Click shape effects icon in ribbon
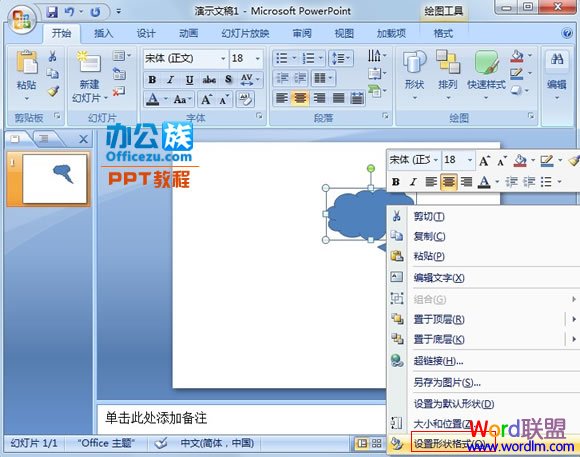Screen dimensions: 580x457 516,90
